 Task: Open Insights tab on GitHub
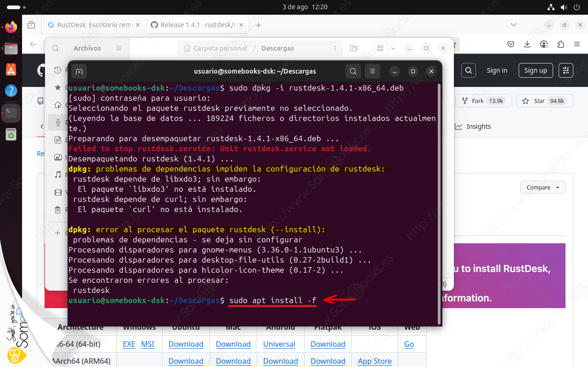coord(473,126)
